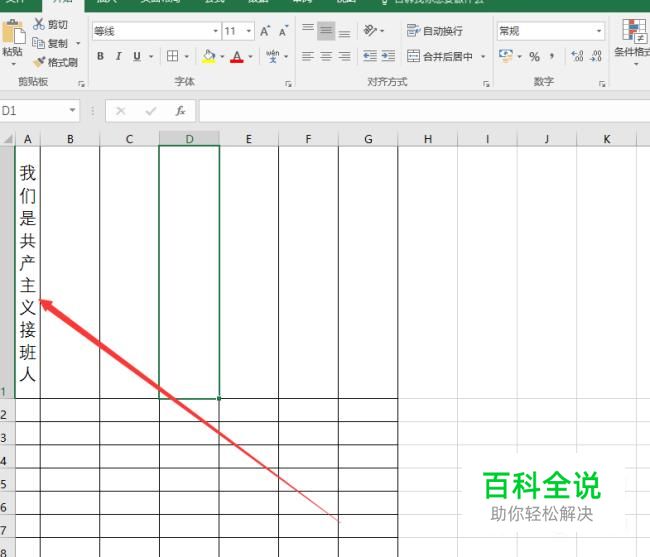
Task: Increase decimal places icon
Action: pos(577,56)
